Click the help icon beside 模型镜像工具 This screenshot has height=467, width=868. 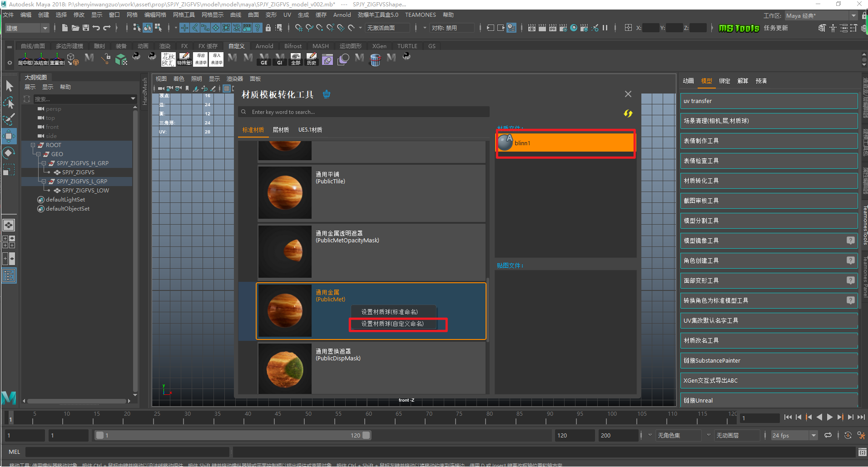click(850, 241)
